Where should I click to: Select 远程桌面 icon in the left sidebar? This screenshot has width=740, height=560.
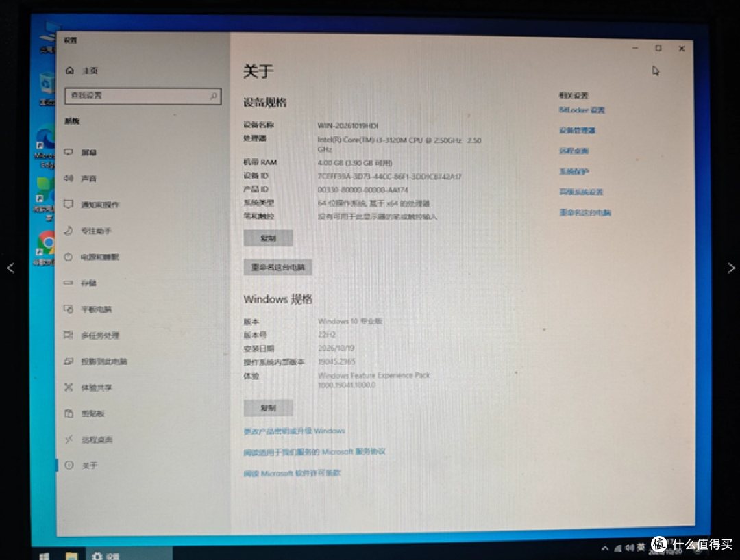tap(69, 440)
